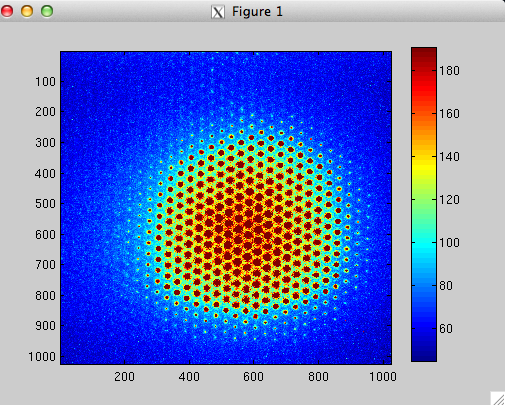Image resolution: width=505 pixels, height=405 pixels.
Task: Click the y-axis tick label 1000
Action: 42,357
